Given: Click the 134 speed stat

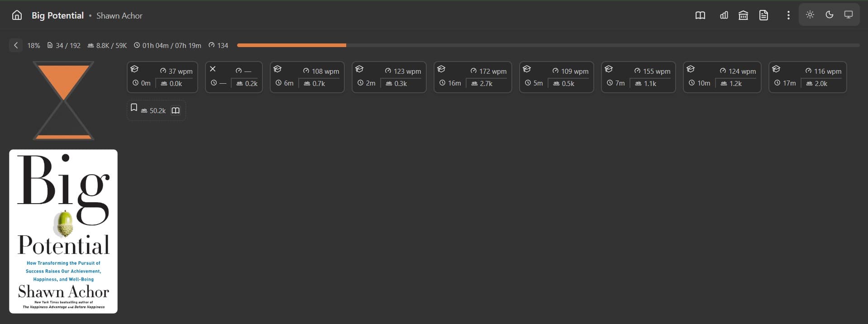Looking at the screenshot, I should [x=218, y=45].
